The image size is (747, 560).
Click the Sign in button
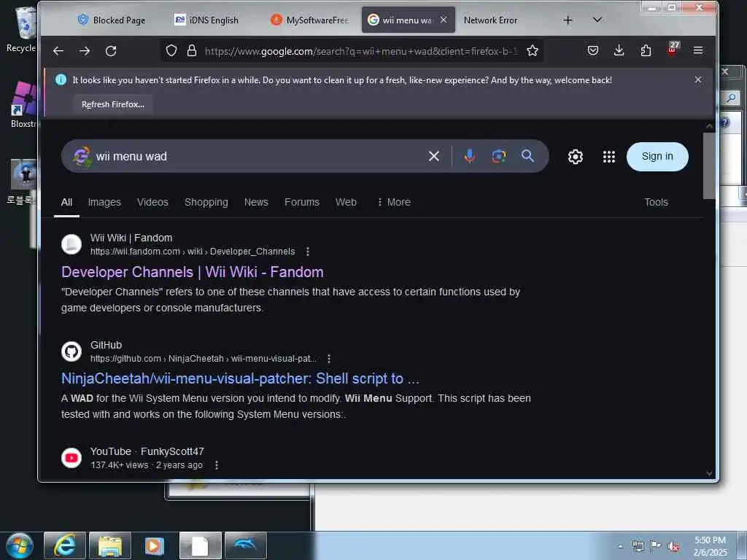[x=657, y=157]
